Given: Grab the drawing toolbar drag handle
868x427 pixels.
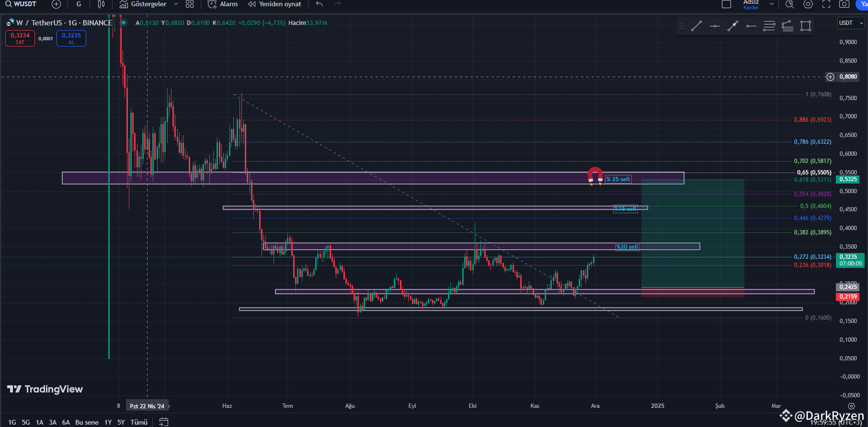Looking at the screenshot, I should click(682, 26).
